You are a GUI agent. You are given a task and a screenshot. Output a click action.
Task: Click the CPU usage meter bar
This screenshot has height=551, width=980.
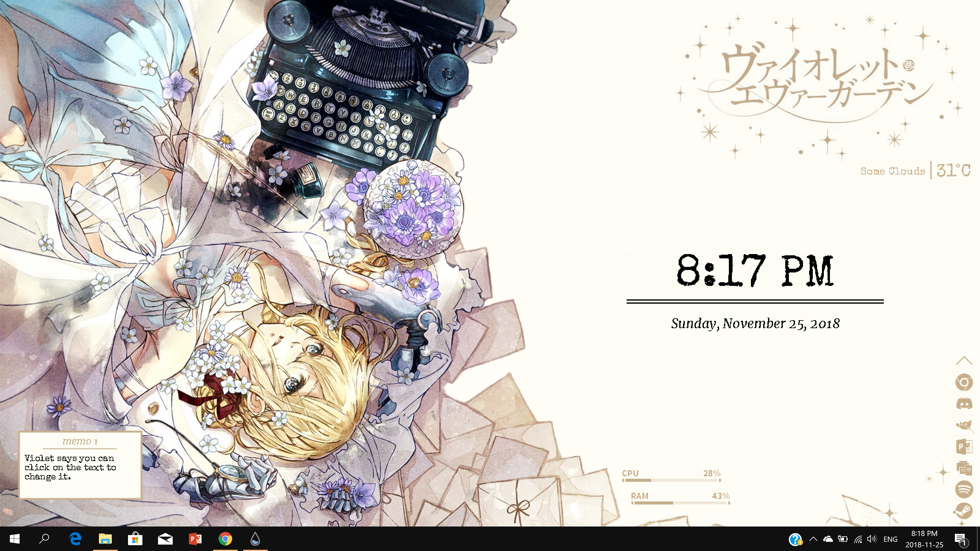coord(672,480)
